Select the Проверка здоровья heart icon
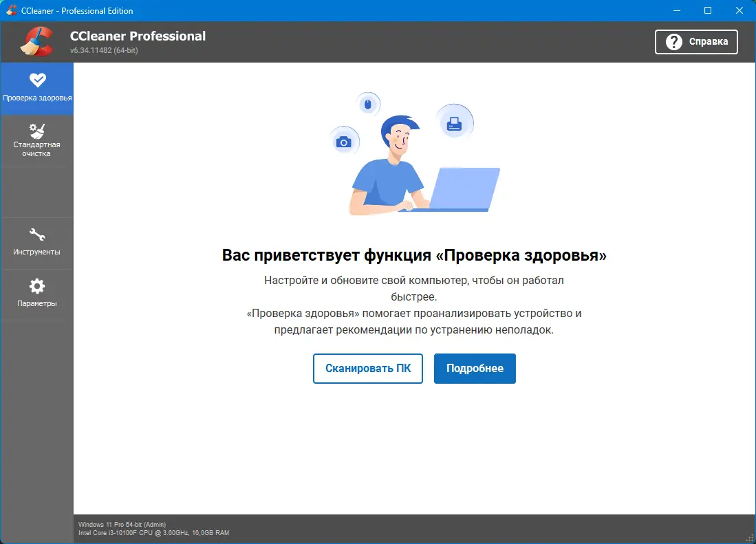Viewport: 756px width, 544px height. coord(37,79)
